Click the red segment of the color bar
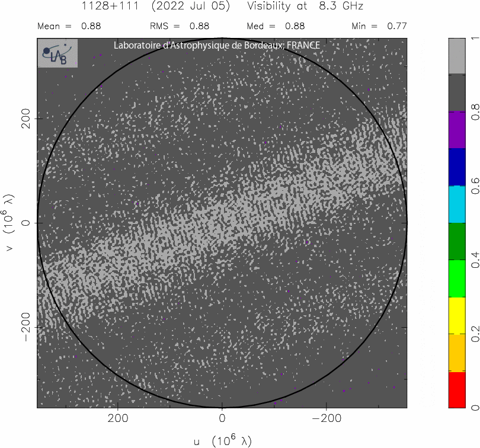The width and height of the screenshot is (480, 448). click(x=457, y=390)
